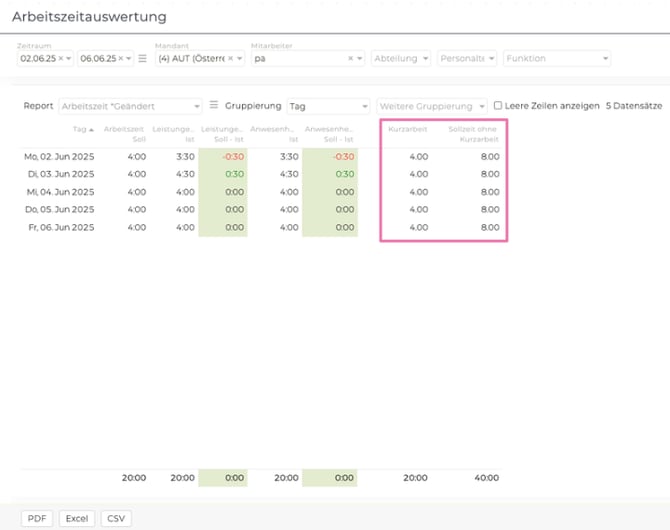This screenshot has width=670, height=530.
Task: Open the period options menu icon
Action: 142,59
